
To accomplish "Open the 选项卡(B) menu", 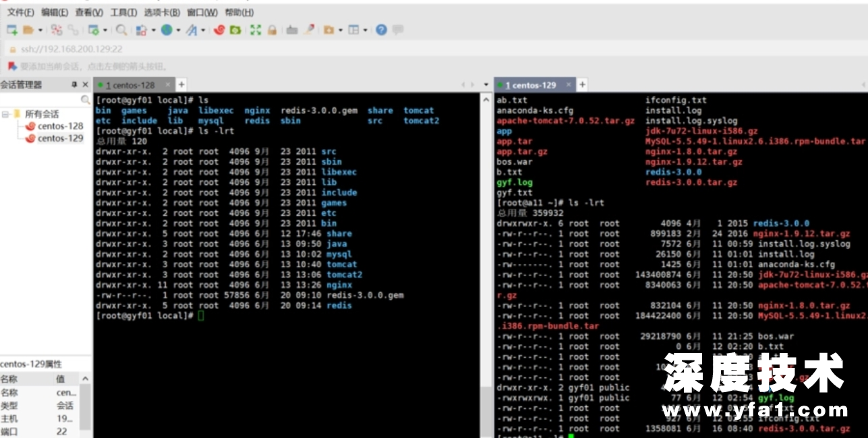I will (x=162, y=12).
